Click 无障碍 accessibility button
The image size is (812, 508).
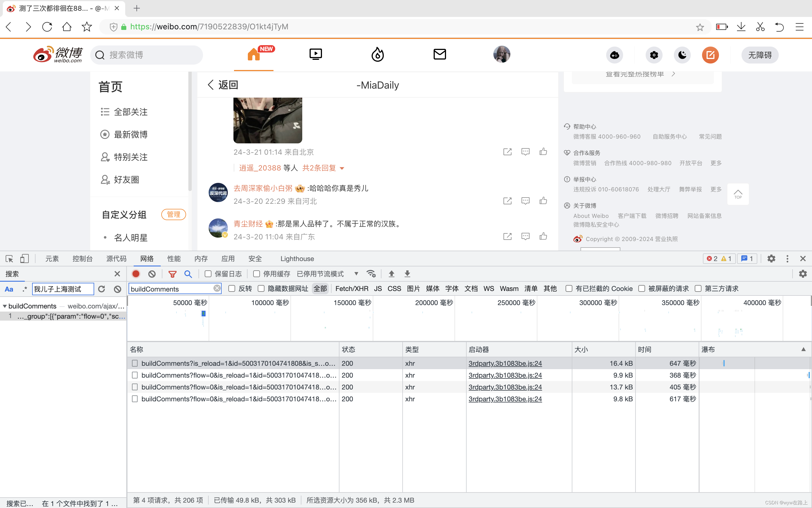tap(760, 55)
